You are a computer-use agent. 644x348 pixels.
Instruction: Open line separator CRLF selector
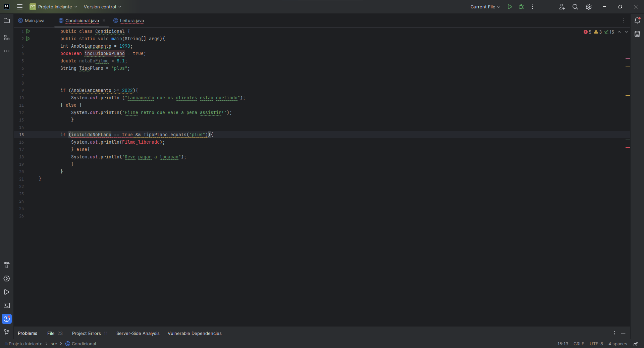point(579,344)
